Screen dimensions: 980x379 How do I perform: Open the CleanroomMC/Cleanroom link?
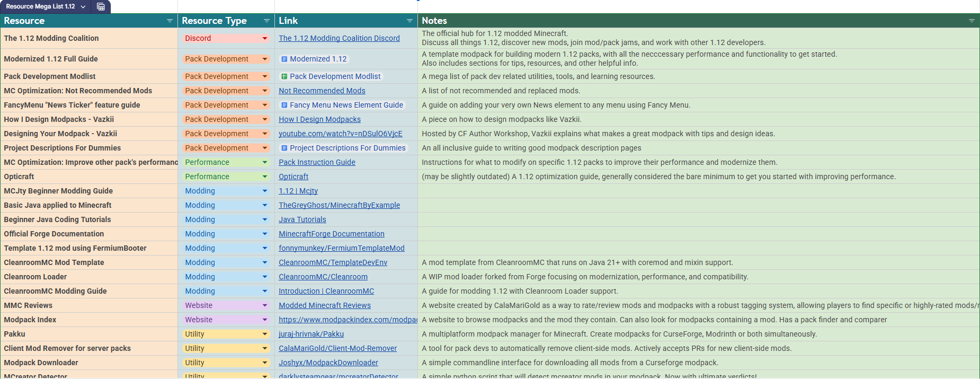point(323,277)
